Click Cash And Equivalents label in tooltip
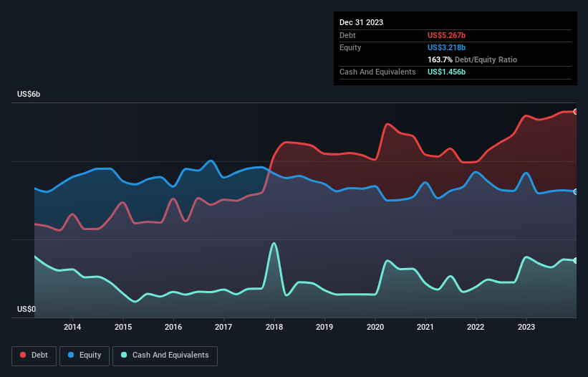 377,72
